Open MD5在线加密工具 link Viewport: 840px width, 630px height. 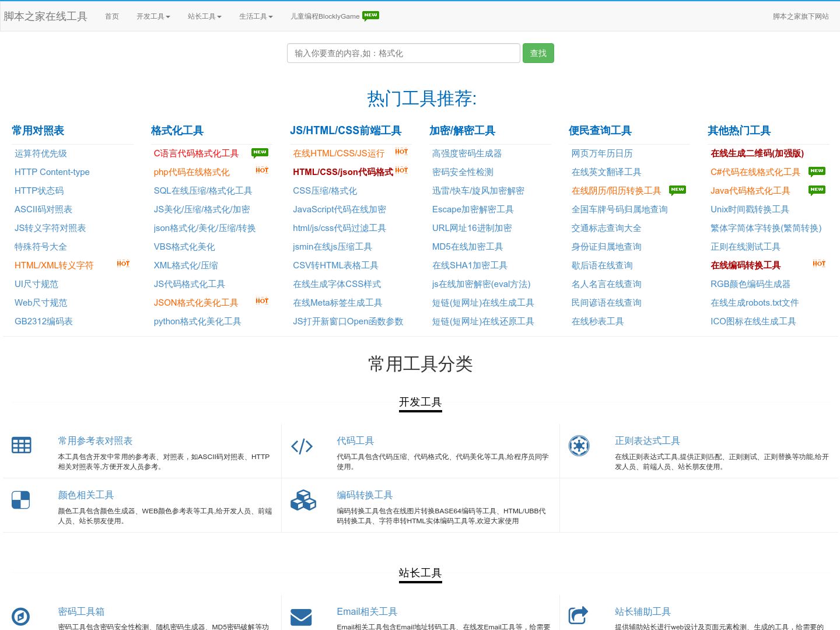(468, 247)
